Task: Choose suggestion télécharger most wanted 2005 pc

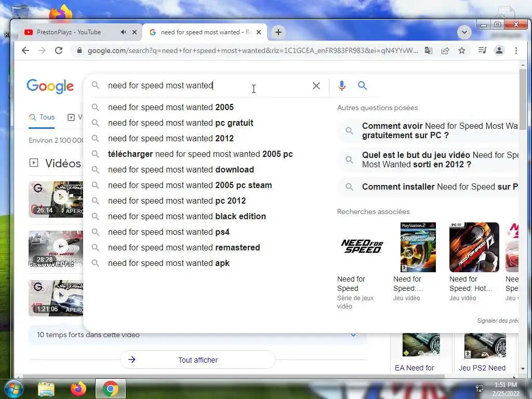Action: click(200, 154)
